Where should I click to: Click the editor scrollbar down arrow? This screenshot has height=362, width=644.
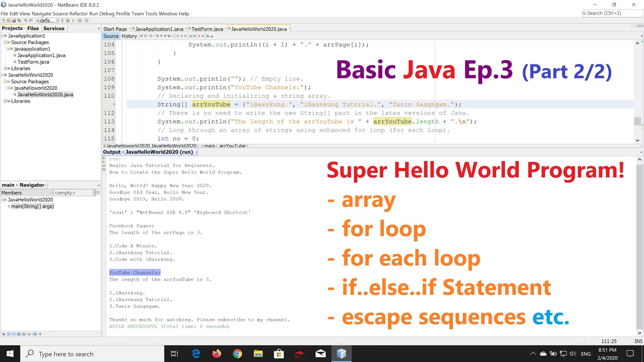coord(637,140)
